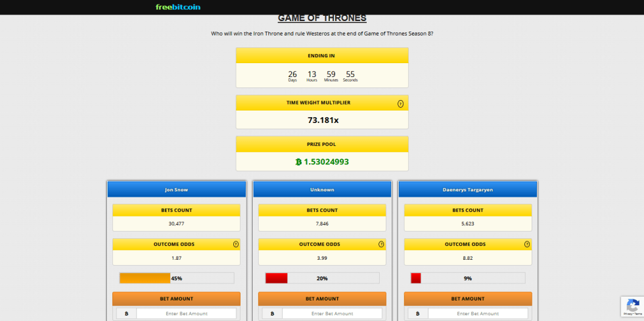Focus the Jon Snow bet amount input
The width and height of the screenshot is (644, 321).
coord(186,314)
